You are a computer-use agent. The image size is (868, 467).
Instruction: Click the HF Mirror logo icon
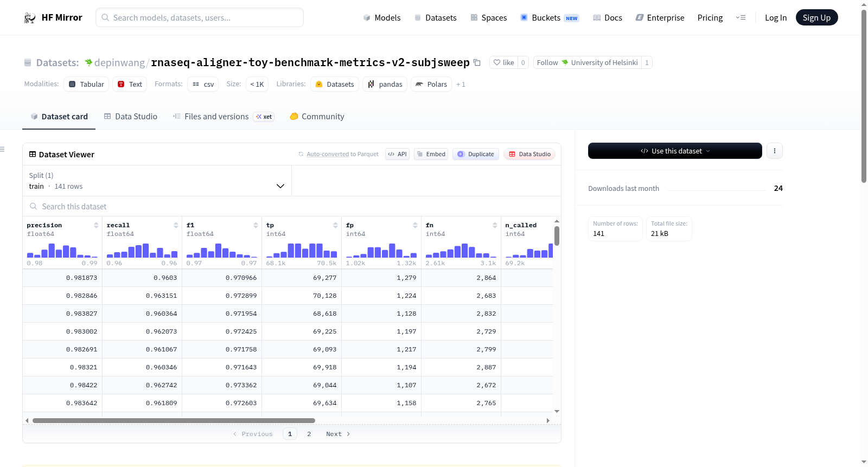point(30,18)
